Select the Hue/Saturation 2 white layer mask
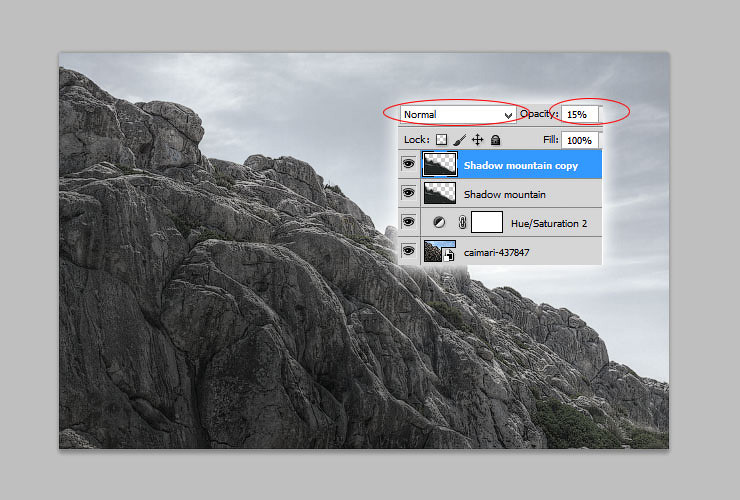The image size is (740, 500). pos(487,222)
